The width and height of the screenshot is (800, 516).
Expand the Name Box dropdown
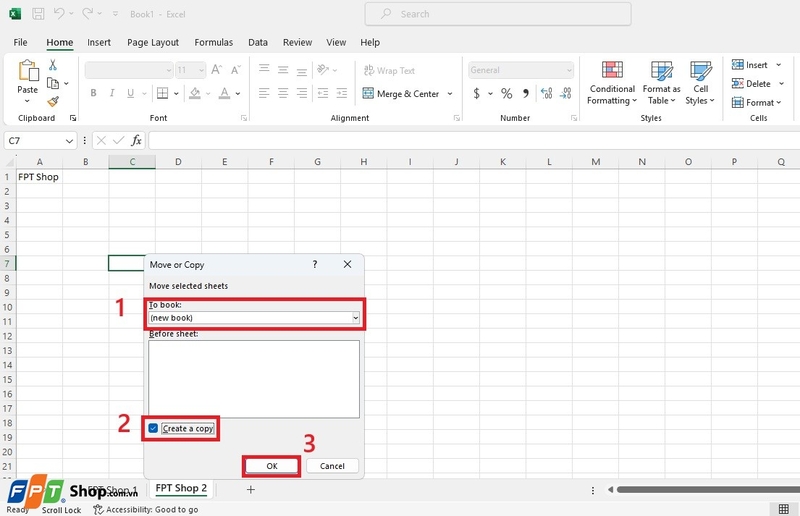[x=69, y=141]
